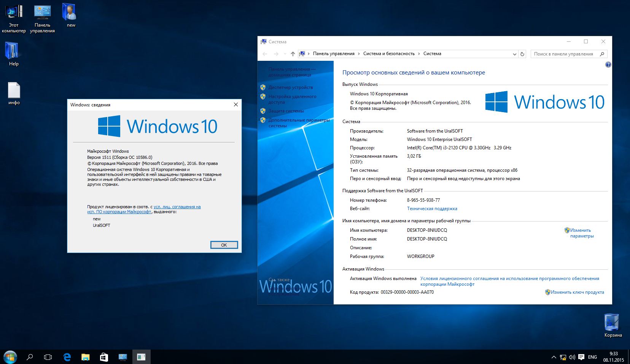The image size is (630, 364).
Task: Open the volume tray icon
Action: [x=572, y=357]
